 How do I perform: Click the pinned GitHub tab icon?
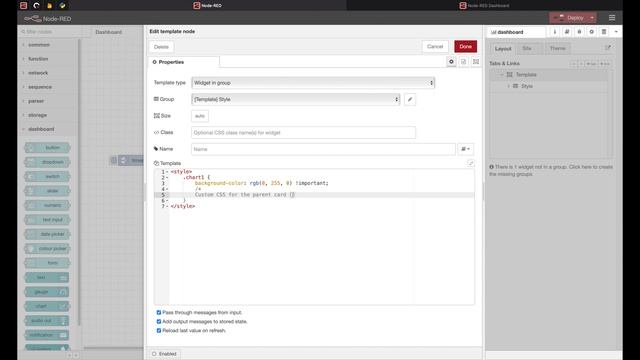coord(36,5)
